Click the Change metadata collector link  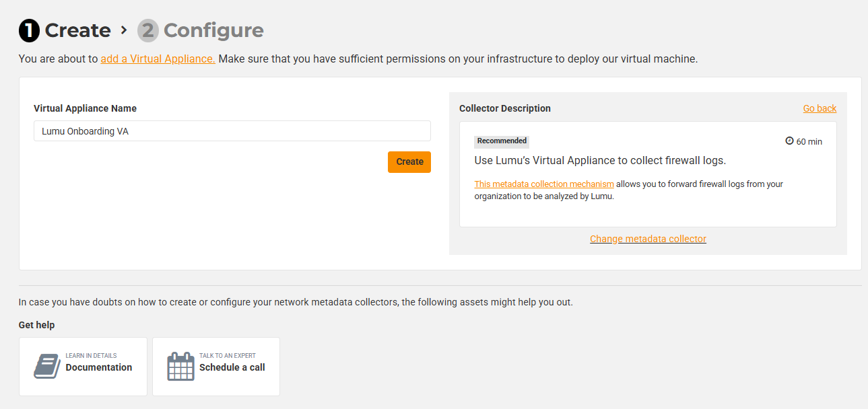pyautogui.click(x=648, y=239)
